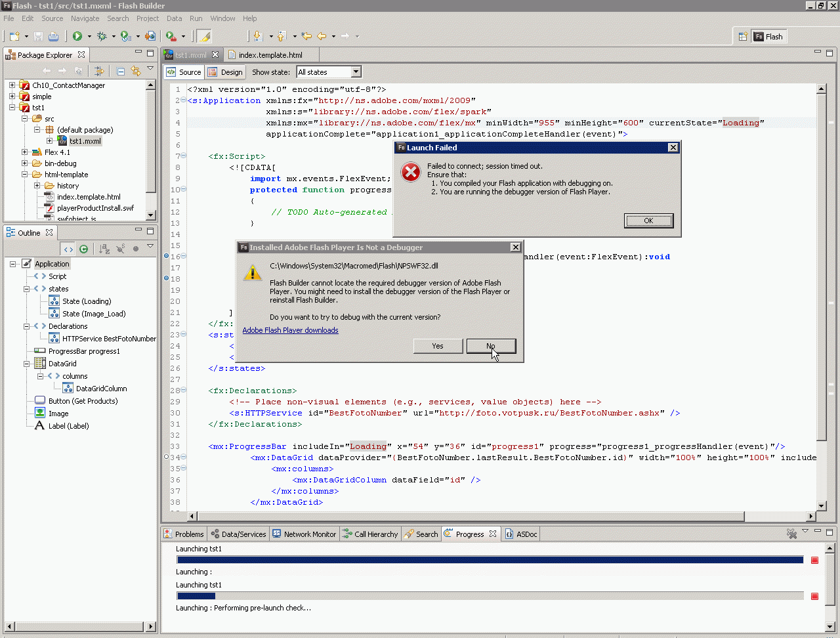
Task: Switch to the Network Monitor tab
Action: (x=304, y=534)
